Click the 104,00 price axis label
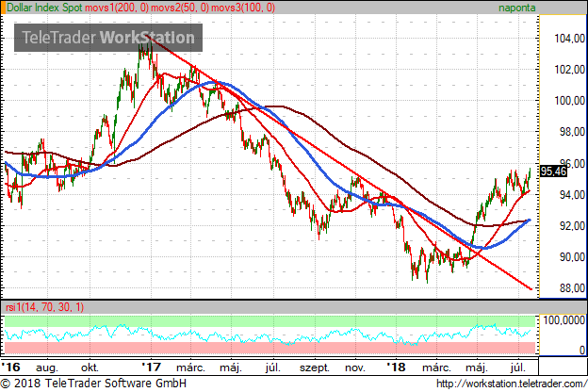This screenshot has width=588, height=392. coord(569,39)
